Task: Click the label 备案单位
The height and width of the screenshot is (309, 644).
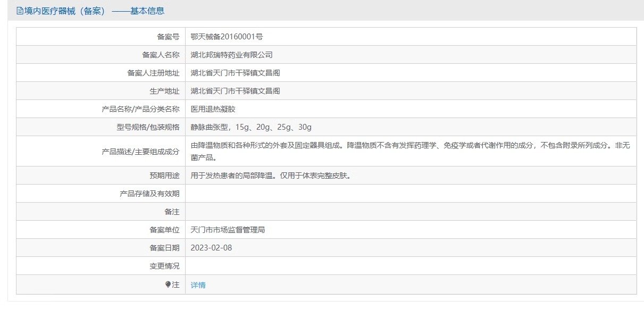Action: [x=164, y=230]
